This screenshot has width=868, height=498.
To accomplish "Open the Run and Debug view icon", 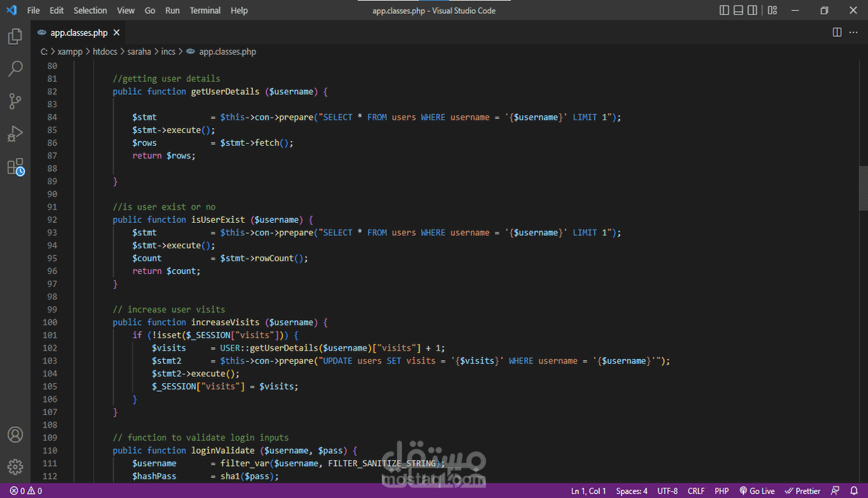I will tap(15, 133).
